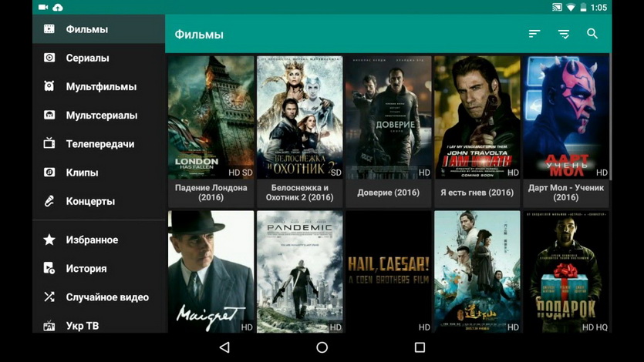Open the Белоснежка и Охотник 2 poster
Screen dimensions: 644x362
click(x=300, y=117)
